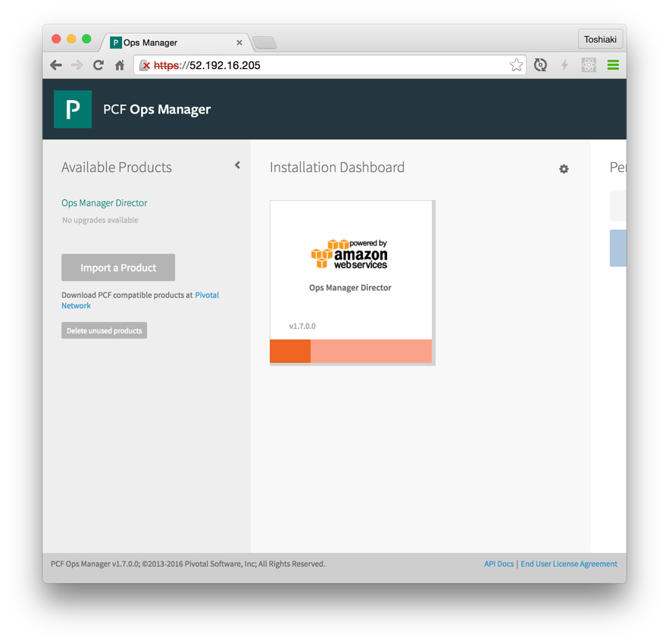Viewport: 669px width, 644px height.
Task: Bookmark this page with the star icon
Action: [x=516, y=65]
